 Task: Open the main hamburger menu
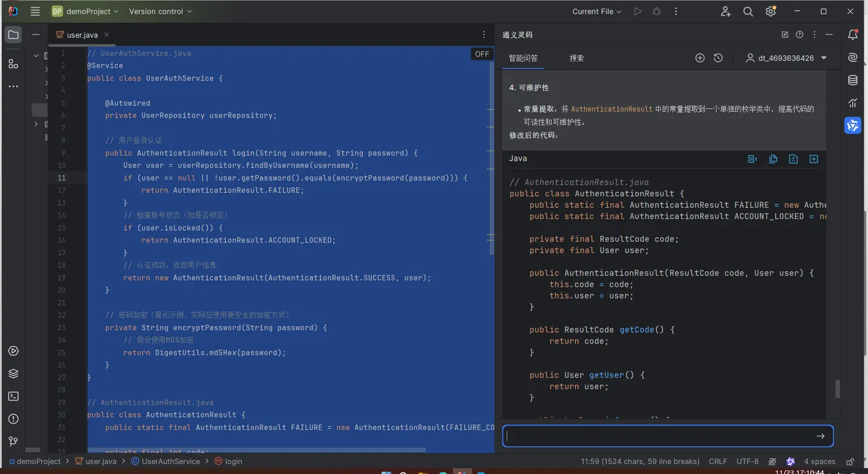[35, 11]
